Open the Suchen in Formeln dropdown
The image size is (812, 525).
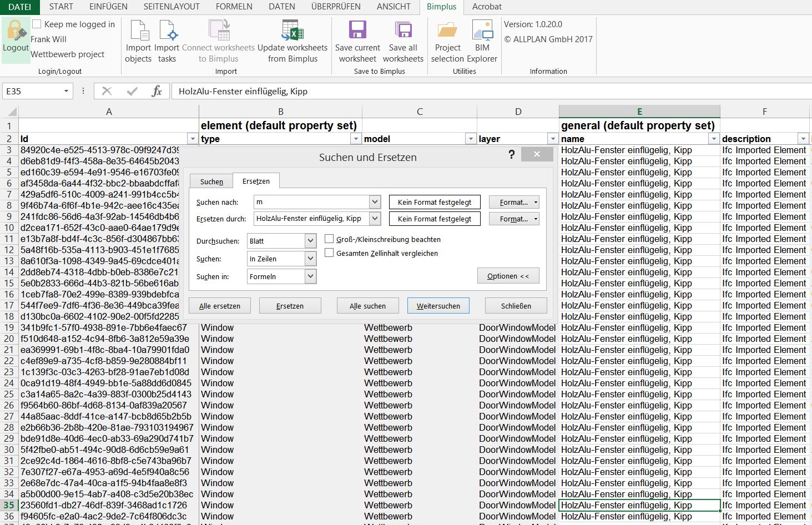tap(310, 276)
